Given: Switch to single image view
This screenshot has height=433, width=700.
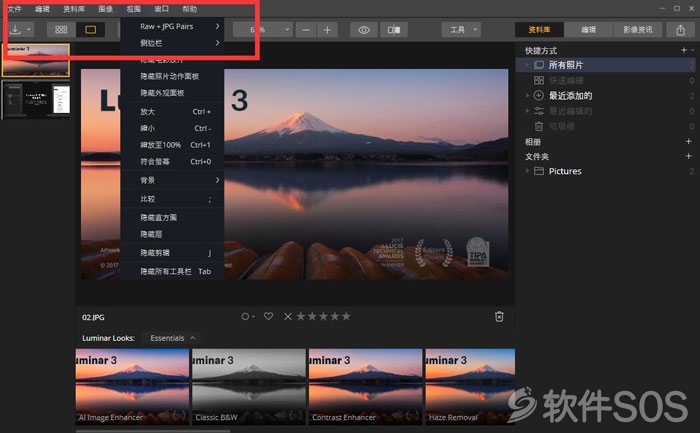Looking at the screenshot, I should pyautogui.click(x=91, y=29).
